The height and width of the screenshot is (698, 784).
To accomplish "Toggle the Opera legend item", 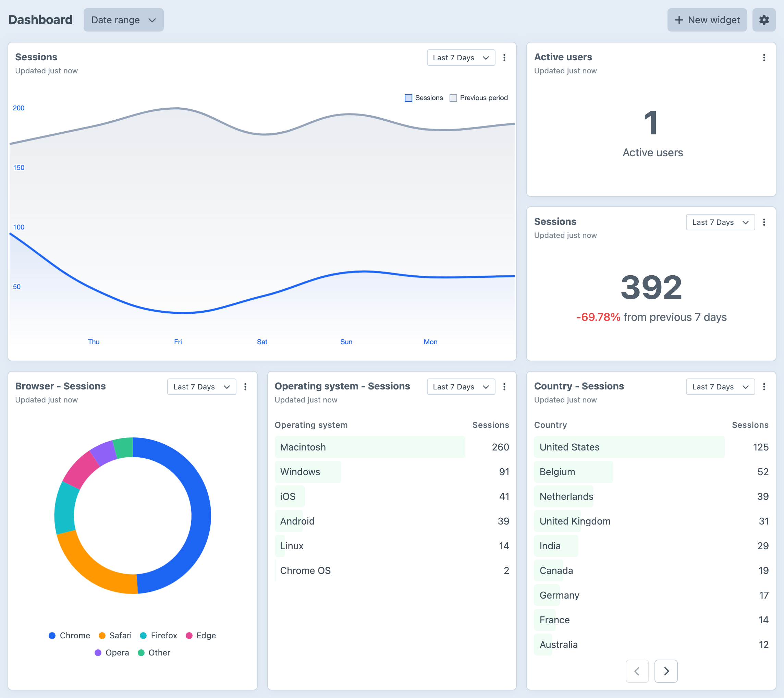I will click(112, 653).
